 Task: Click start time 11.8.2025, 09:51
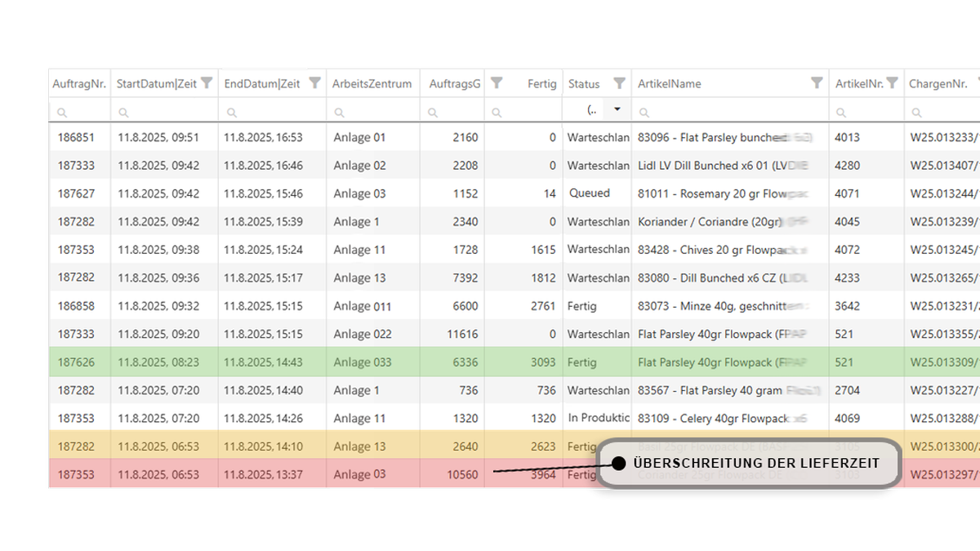[x=158, y=137]
